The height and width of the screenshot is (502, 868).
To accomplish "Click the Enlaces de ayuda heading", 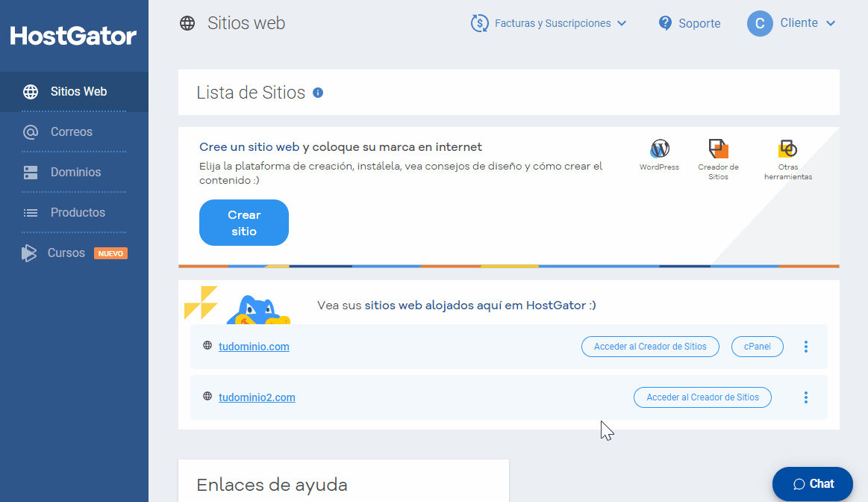I will tap(272, 485).
